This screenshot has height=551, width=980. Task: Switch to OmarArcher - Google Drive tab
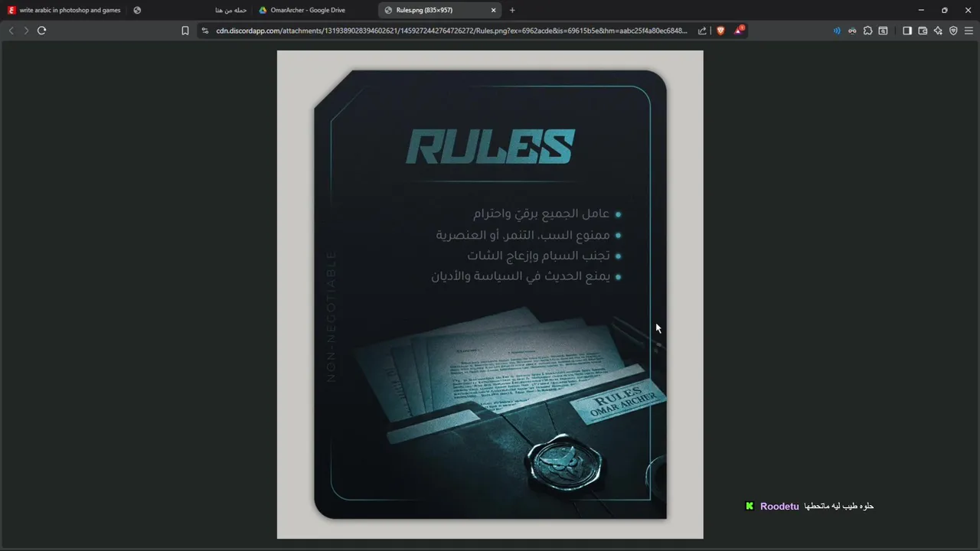[308, 10]
